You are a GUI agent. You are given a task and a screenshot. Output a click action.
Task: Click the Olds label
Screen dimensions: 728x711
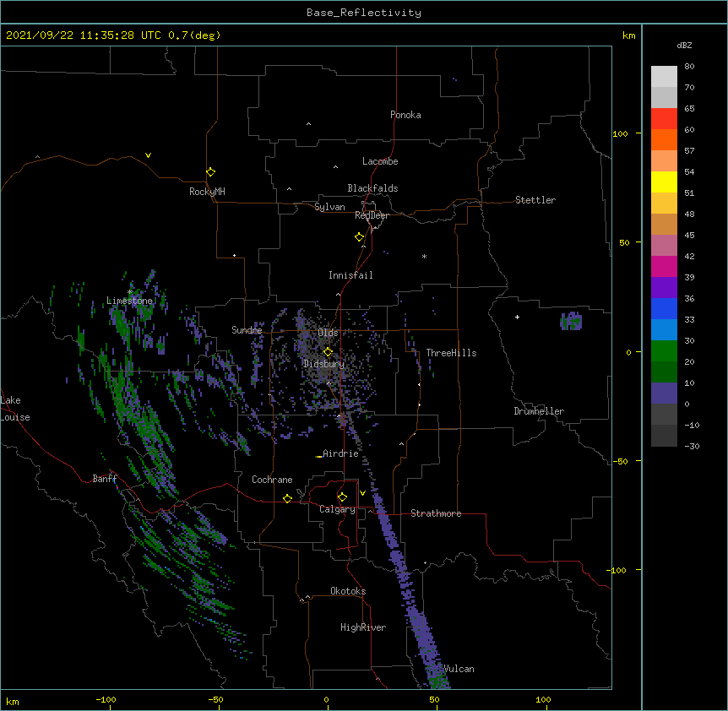coord(328,333)
